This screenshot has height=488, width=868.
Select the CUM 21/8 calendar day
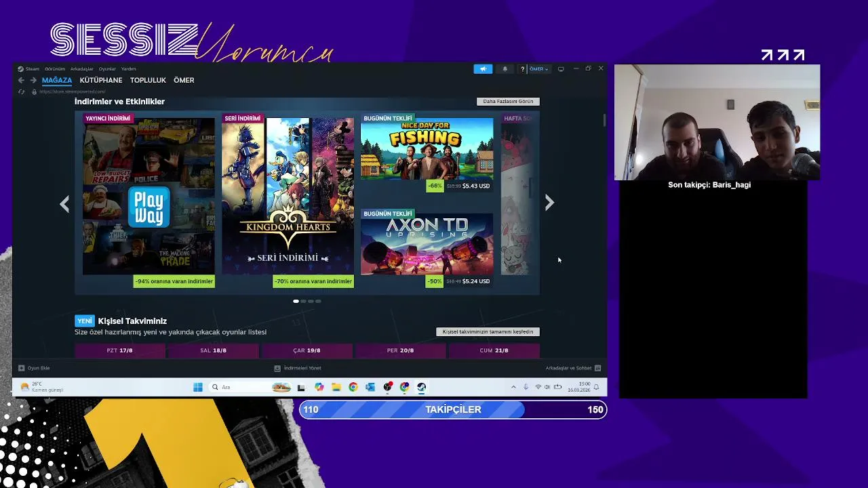point(494,350)
